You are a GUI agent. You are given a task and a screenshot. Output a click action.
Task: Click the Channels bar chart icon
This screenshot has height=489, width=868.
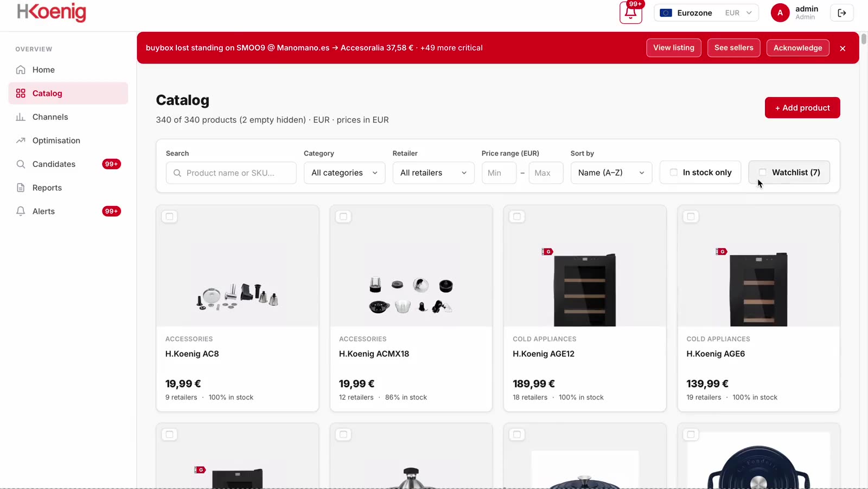21,117
